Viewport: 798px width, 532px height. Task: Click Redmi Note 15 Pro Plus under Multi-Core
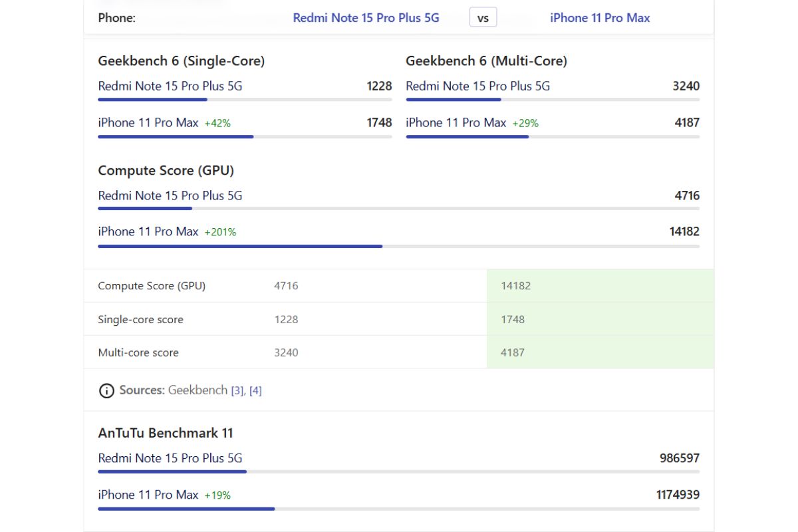coord(477,86)
